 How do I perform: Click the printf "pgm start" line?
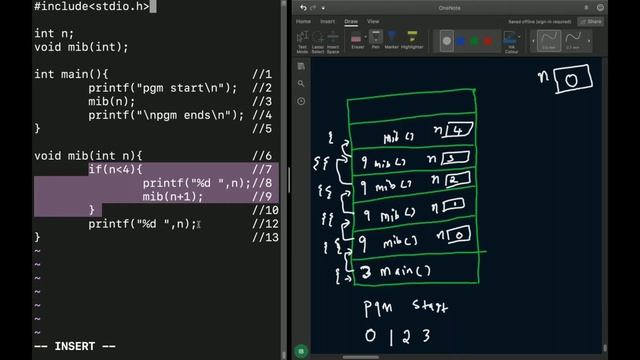click(x=162, y=88)
